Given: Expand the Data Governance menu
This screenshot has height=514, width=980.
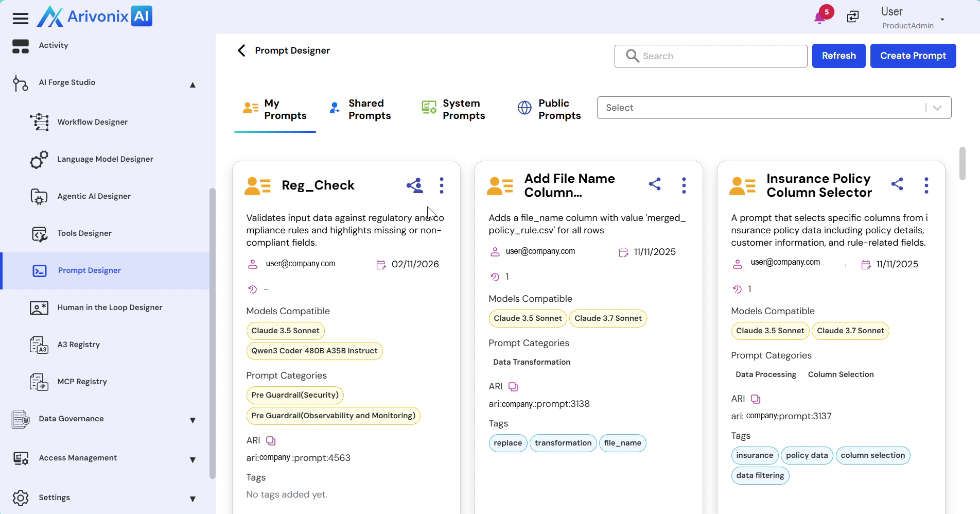Looking at the screenshot, I should (x=192, y=420).
